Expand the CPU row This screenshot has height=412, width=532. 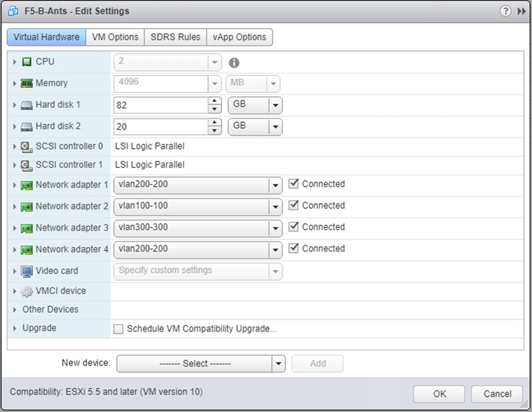pos(15,62)
